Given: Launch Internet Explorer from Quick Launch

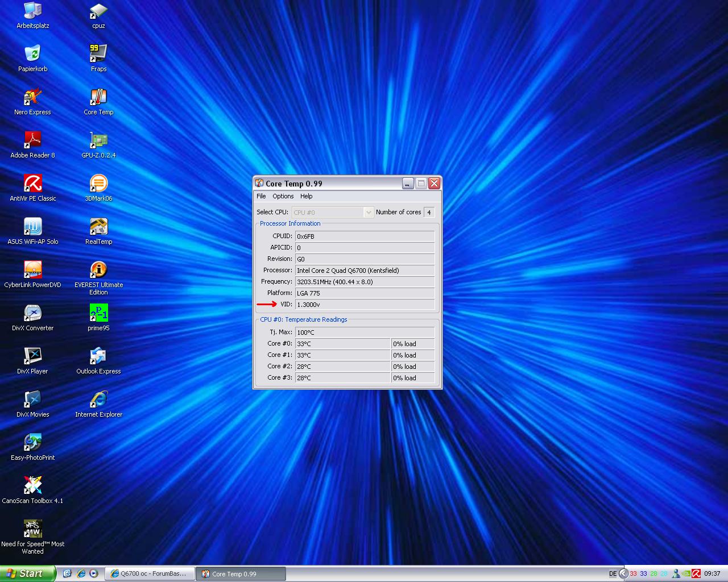Looking at the screenshot, I should [81, 573].
